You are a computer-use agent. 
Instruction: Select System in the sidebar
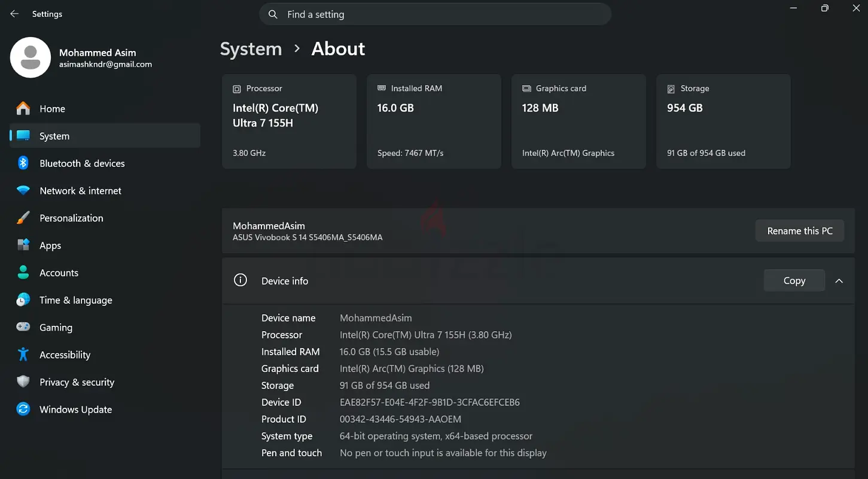[105, 136]
